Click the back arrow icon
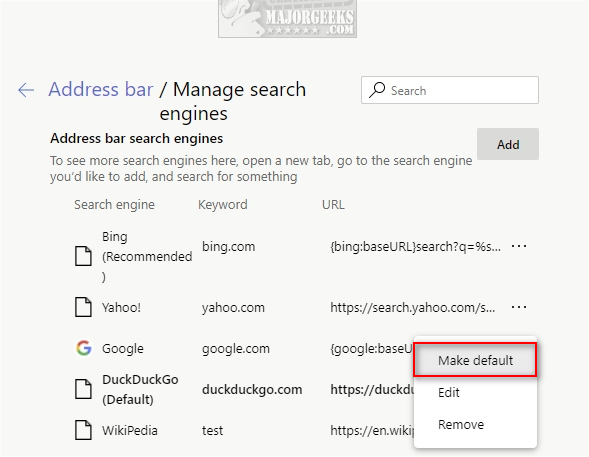 pyautogui.click(x=26, y=90)
